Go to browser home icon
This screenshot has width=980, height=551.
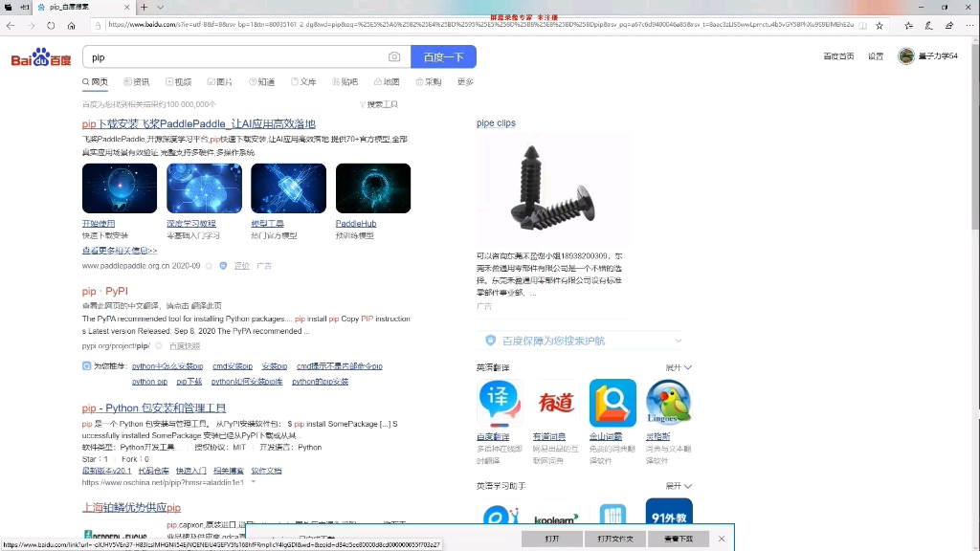tap(71, 26)
